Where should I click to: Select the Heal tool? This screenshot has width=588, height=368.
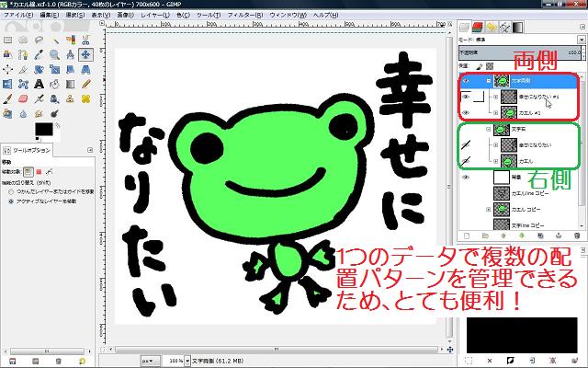(85, 98)
